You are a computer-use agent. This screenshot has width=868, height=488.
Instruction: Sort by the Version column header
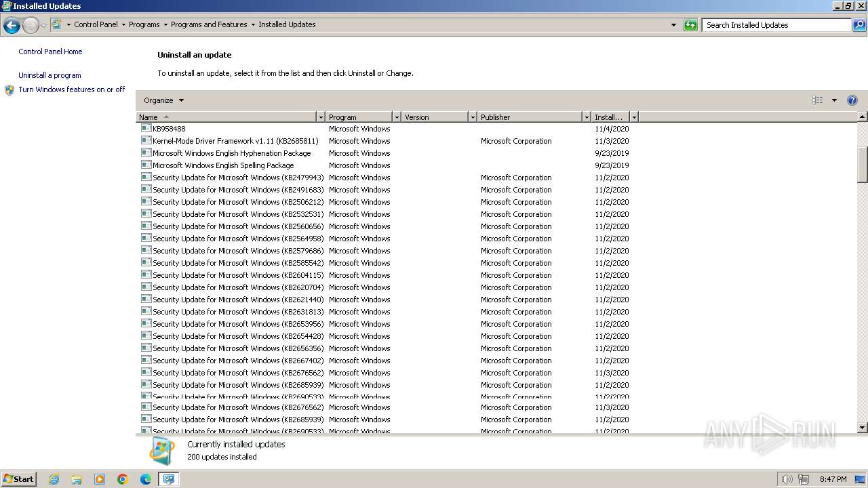[435, 117]
